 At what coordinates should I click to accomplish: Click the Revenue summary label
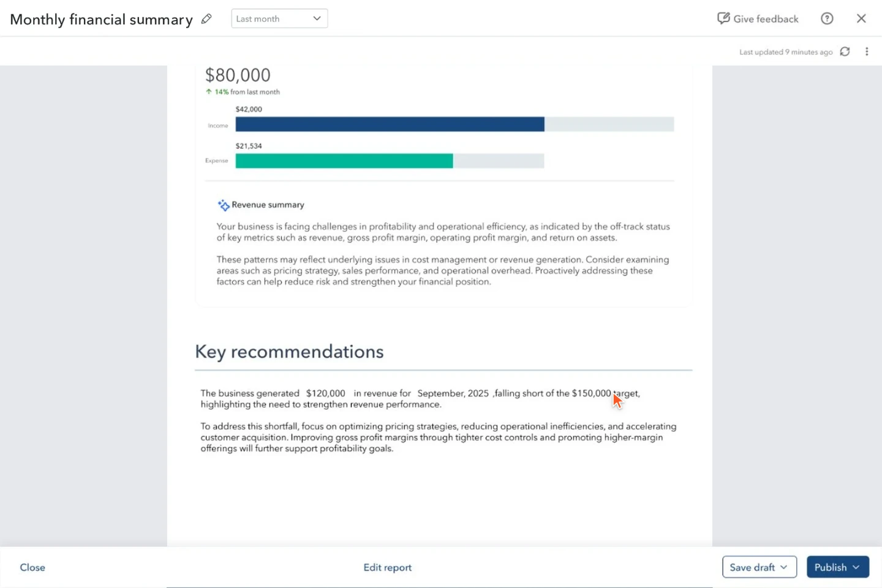[268, 205]
